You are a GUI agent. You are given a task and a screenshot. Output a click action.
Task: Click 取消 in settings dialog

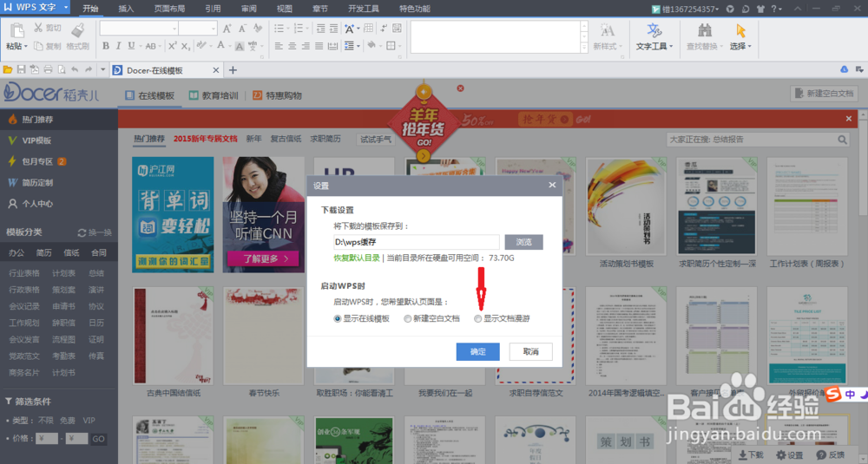pos(530,352)
